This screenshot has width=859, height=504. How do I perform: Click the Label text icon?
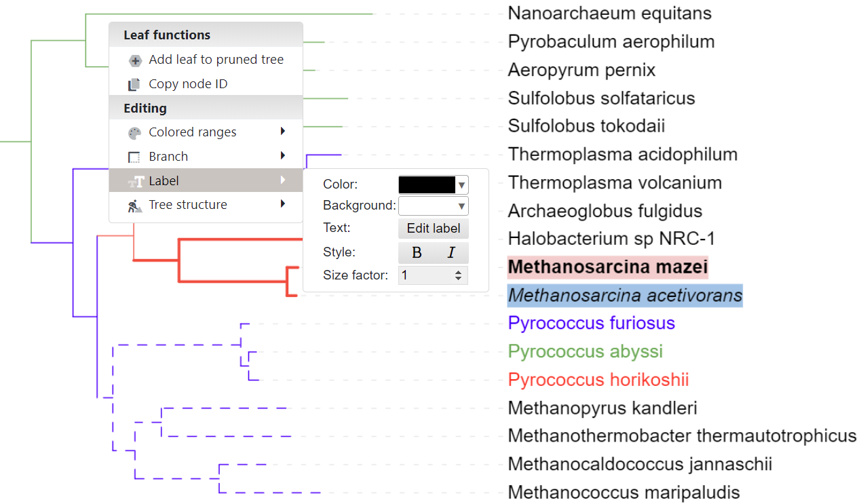pos(136,181)
